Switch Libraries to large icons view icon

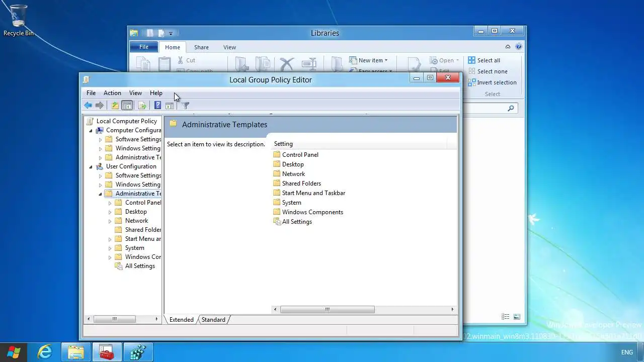pyautogui.click(x=517, y=317)
